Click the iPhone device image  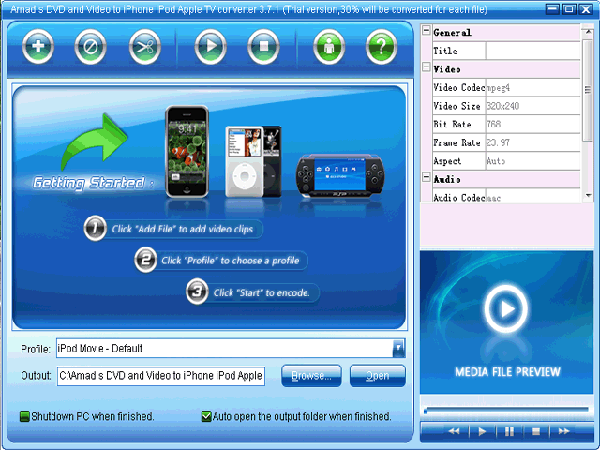pos(187,152)
